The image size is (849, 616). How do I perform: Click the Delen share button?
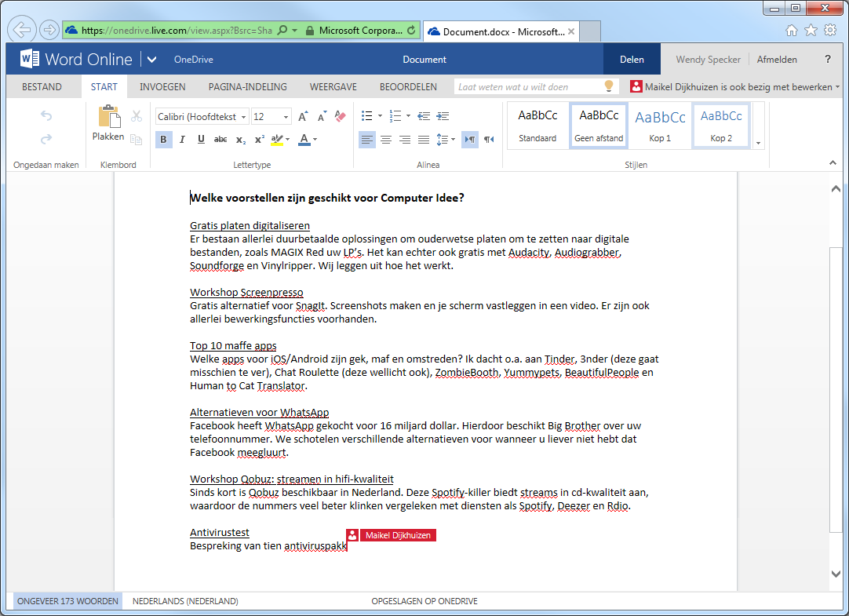pos(632,60)
